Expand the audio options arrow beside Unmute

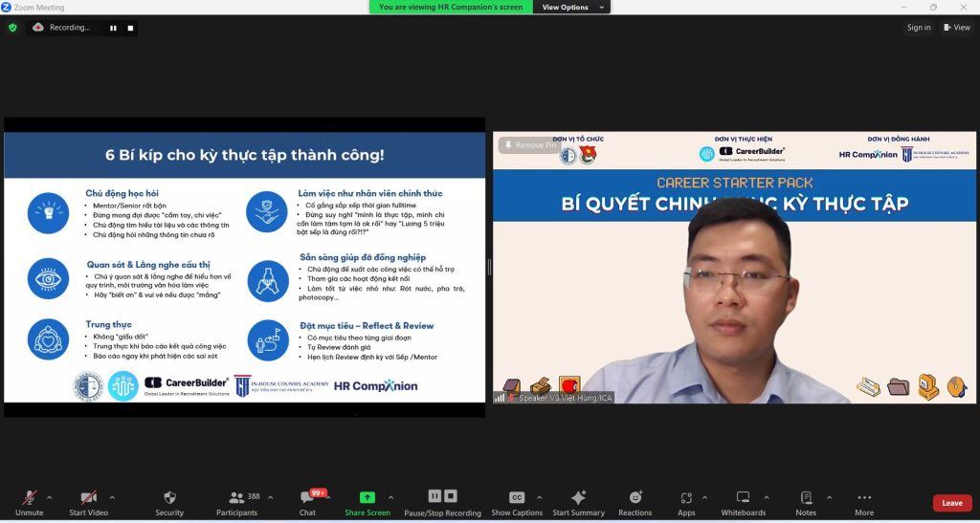click(x=50, y=497)
